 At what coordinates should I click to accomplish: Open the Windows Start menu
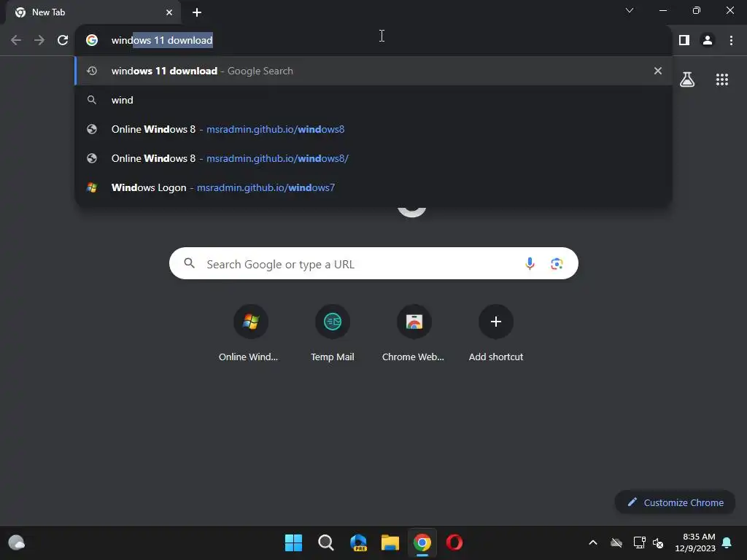[x=293, y=542]
